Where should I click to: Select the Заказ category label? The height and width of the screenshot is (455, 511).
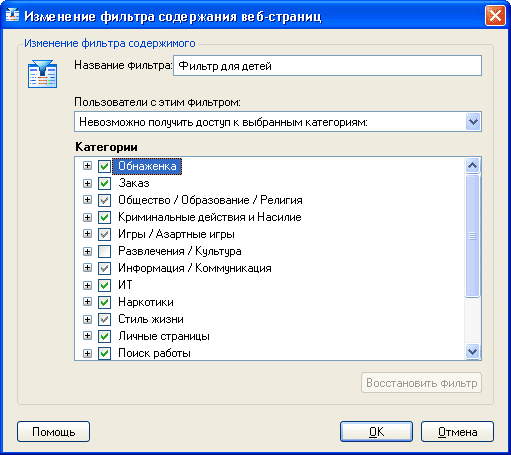pos(134,183)
